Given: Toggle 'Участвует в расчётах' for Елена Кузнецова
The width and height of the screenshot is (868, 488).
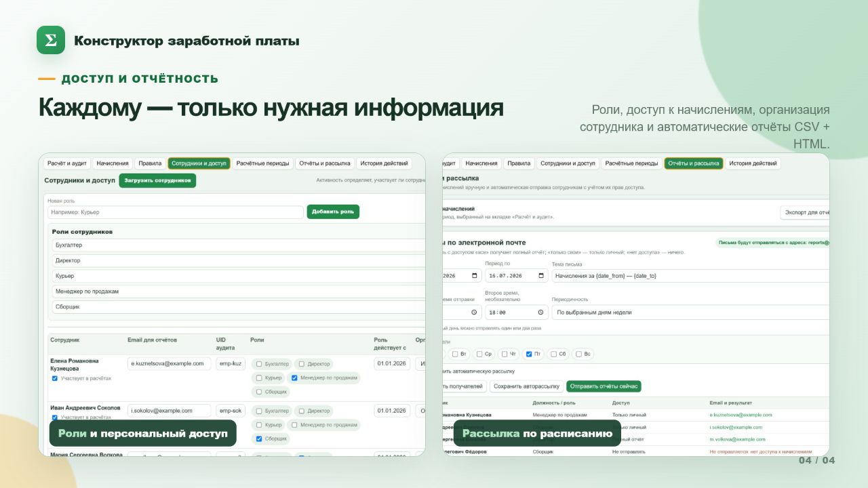Looking at the screenshot, I should (x=55, y=378).
